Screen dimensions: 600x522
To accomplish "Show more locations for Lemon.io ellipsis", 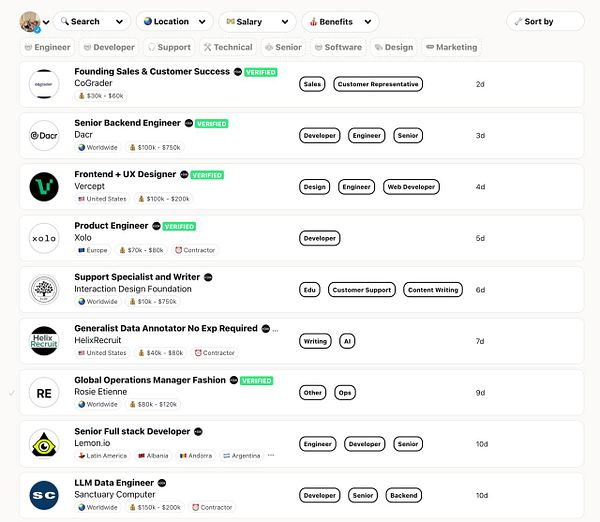I will pos(271,455).
